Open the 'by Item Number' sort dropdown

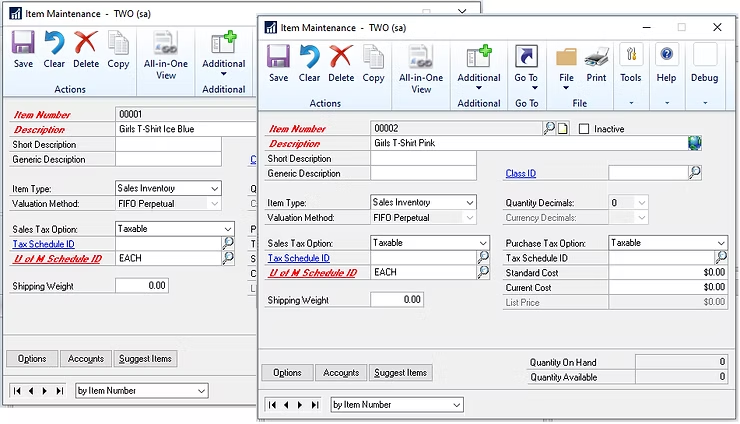pos(456,405)
